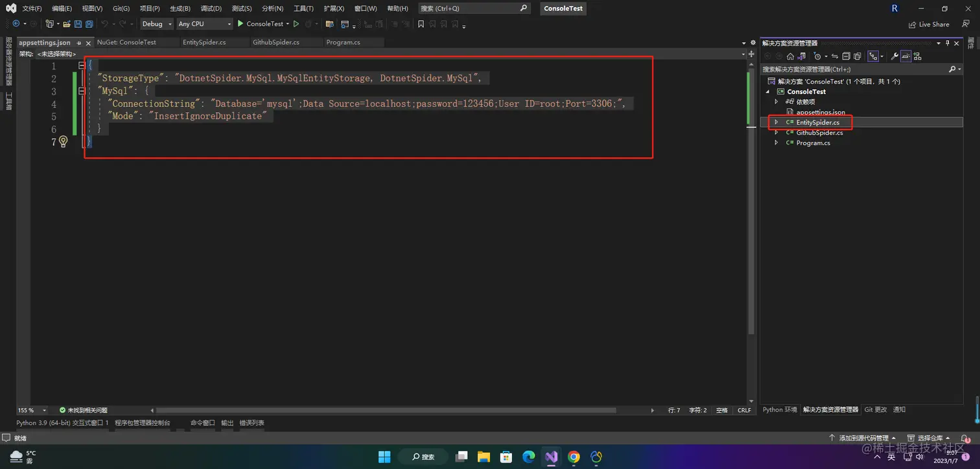
Task: Expand EntitySpider.cs tree node arrow
Action: click(776, 122)
